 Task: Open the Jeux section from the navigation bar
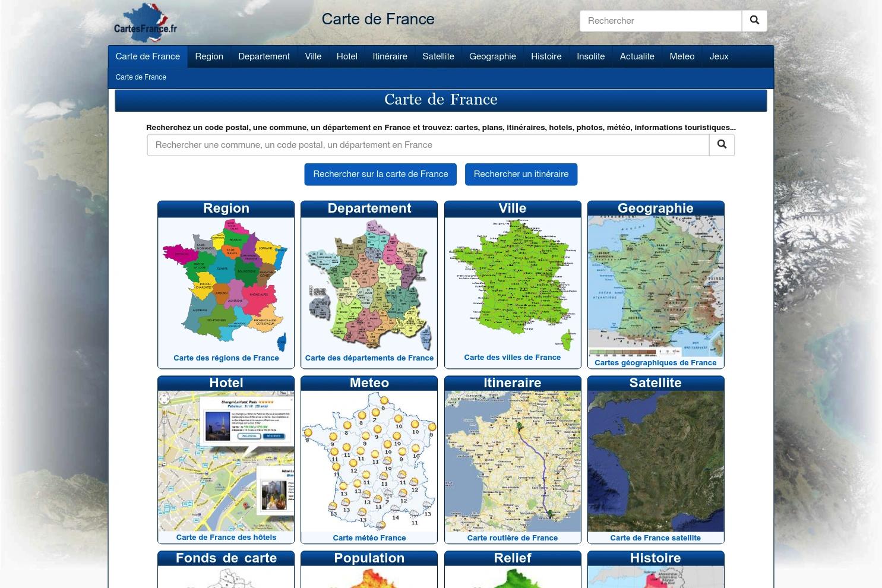click(x=719, y=56)
